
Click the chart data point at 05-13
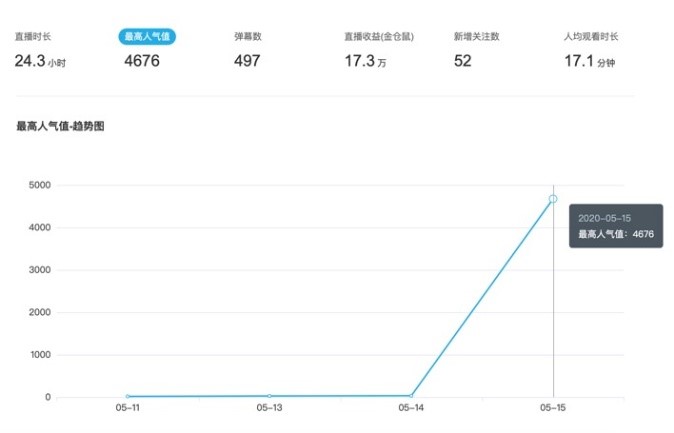click(x=269, y=396)
